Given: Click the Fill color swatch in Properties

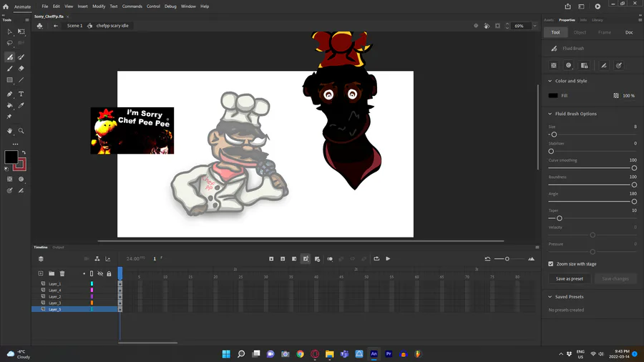Looking at the screenshot, I should pos(553,96).
